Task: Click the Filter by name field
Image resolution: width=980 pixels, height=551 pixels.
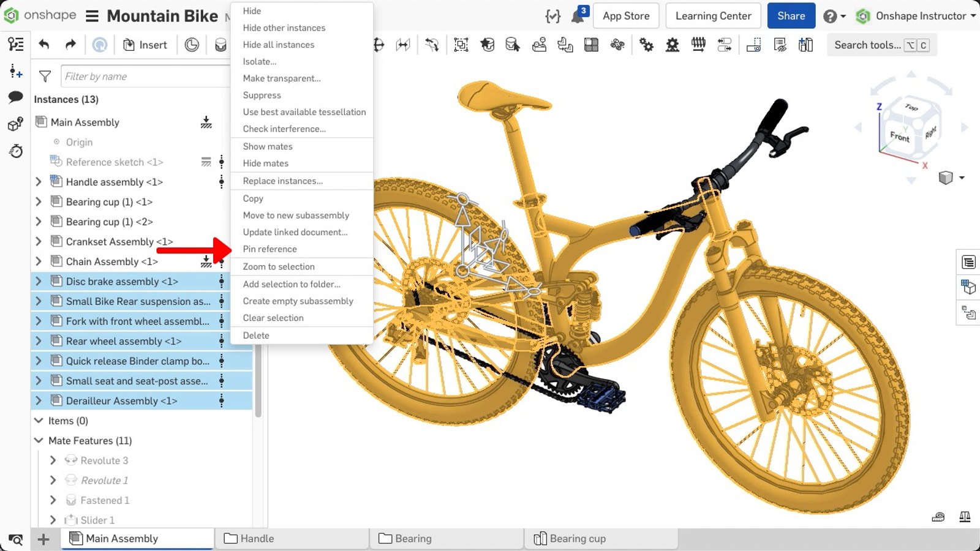Action: point(146,77)
